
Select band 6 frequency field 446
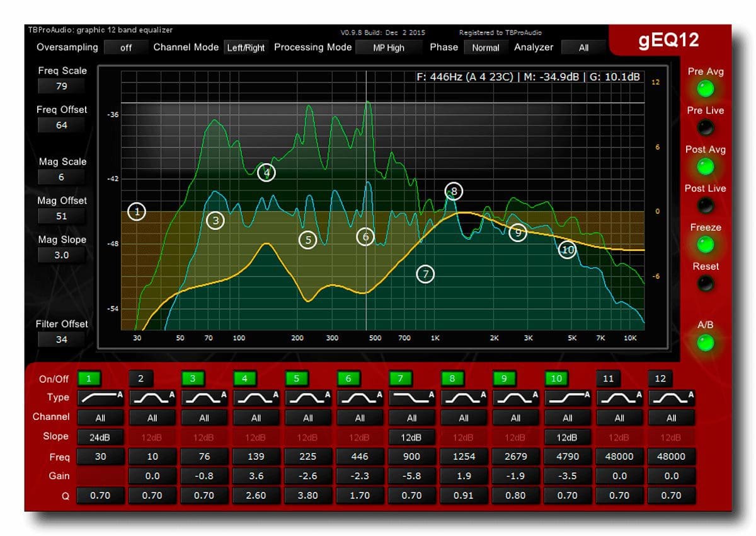click(360, 456)
